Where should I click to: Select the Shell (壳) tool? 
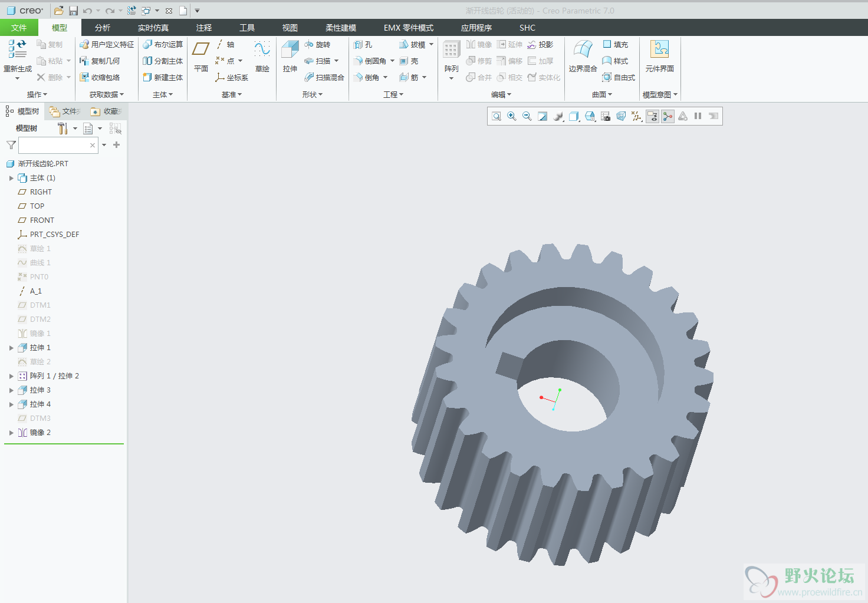409,61
